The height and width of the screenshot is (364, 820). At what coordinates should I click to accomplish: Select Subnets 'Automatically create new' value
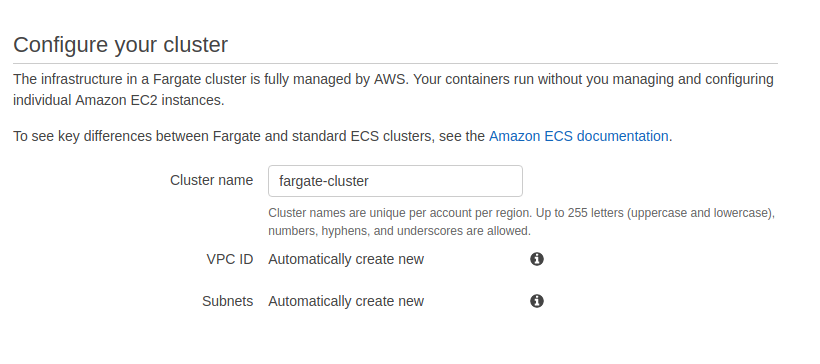click(346, 301)
